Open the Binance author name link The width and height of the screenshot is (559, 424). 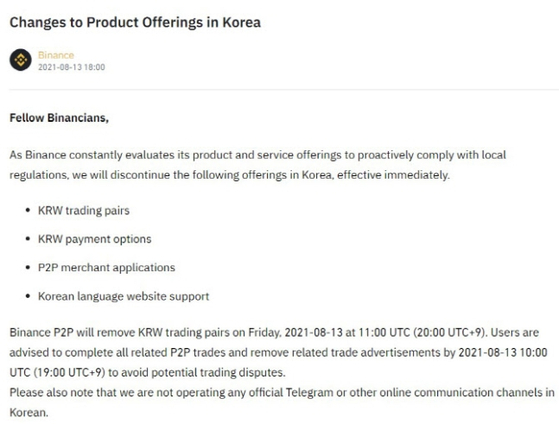click(56, 55)
